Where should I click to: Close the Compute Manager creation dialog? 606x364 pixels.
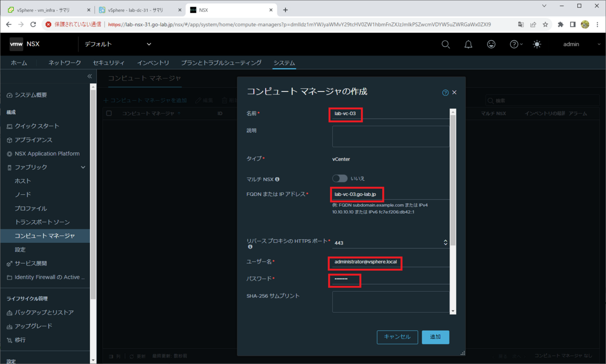[454, 92]
